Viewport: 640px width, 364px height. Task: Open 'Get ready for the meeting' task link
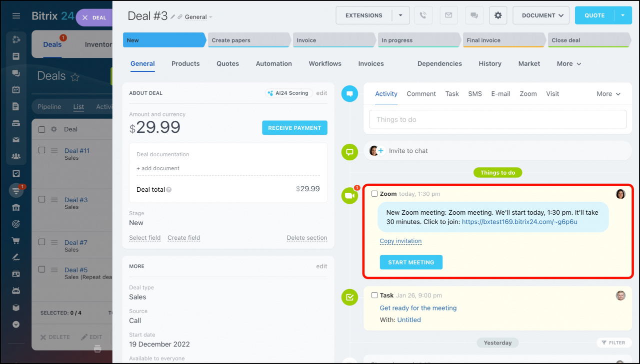click(x=418, y=308)
